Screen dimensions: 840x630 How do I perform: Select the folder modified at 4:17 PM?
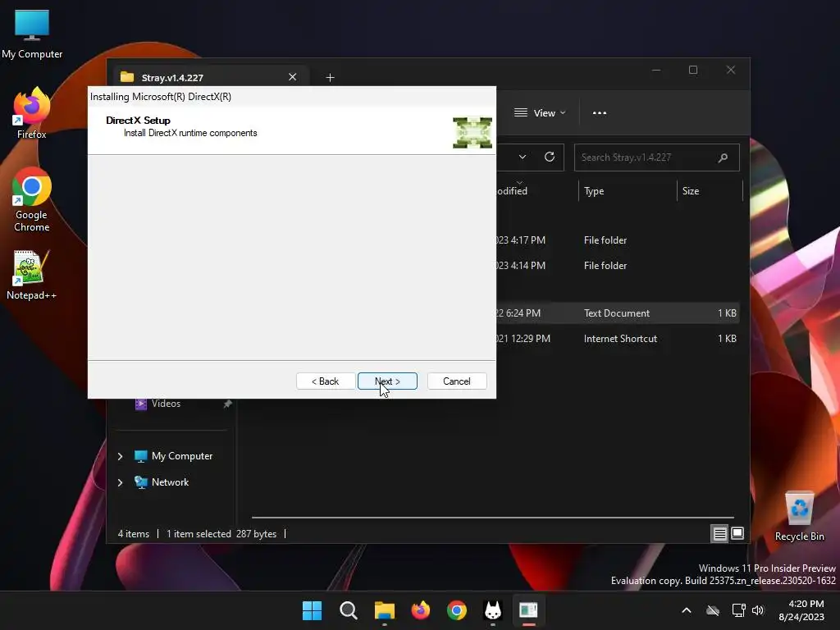618,240
